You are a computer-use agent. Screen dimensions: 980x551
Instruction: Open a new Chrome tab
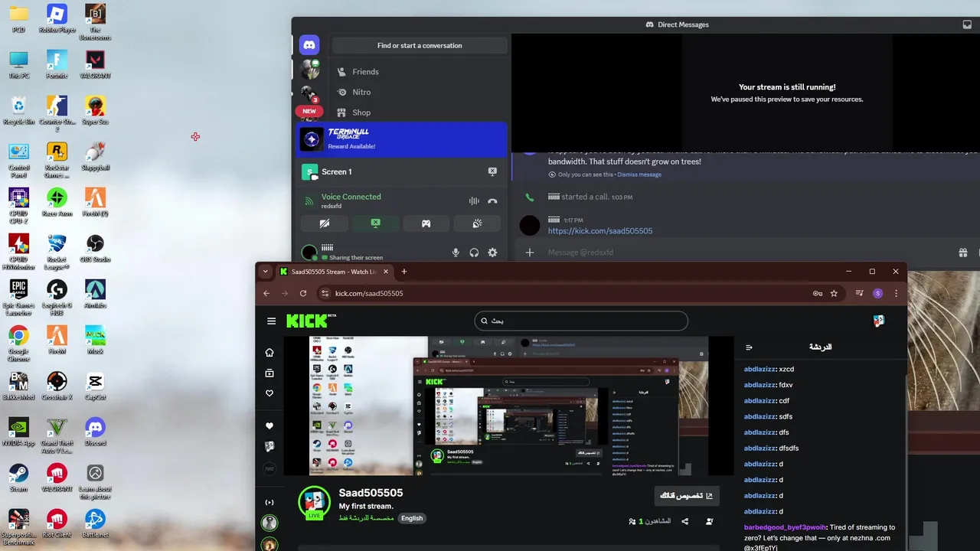coord(404,272)
